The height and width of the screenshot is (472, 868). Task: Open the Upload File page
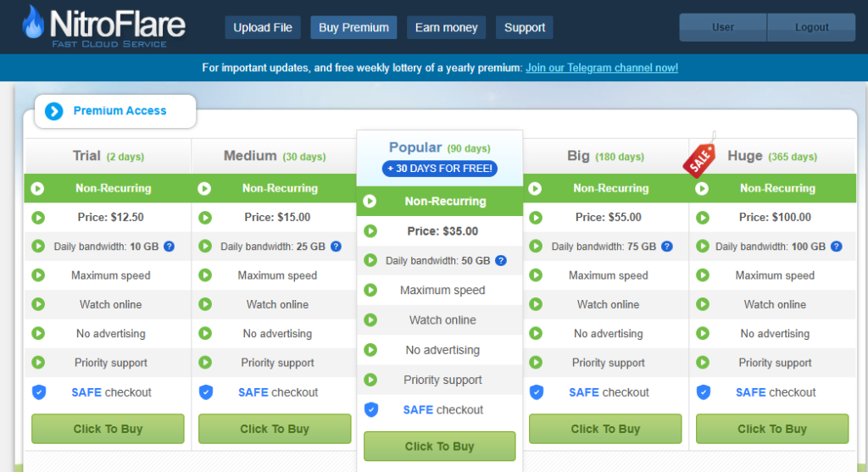click(x=263, y=28)
